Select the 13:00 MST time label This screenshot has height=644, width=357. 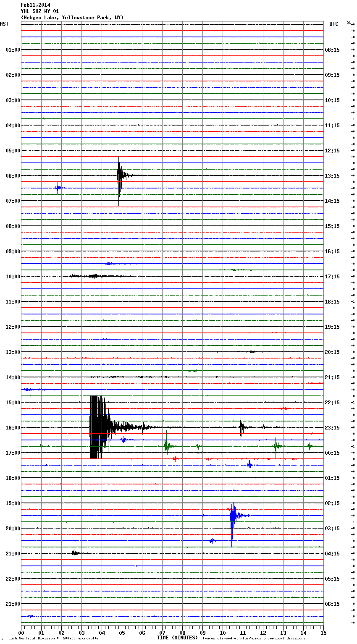click(x=13, y=352)
